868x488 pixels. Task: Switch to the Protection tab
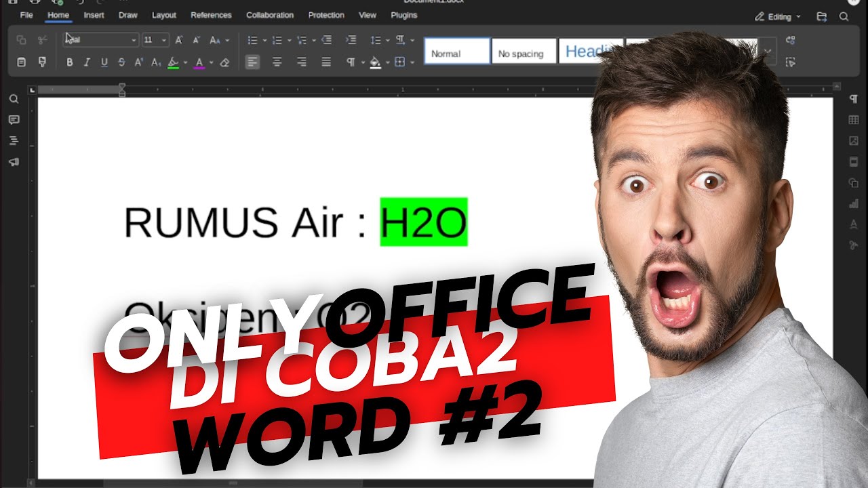pos(326,15)
